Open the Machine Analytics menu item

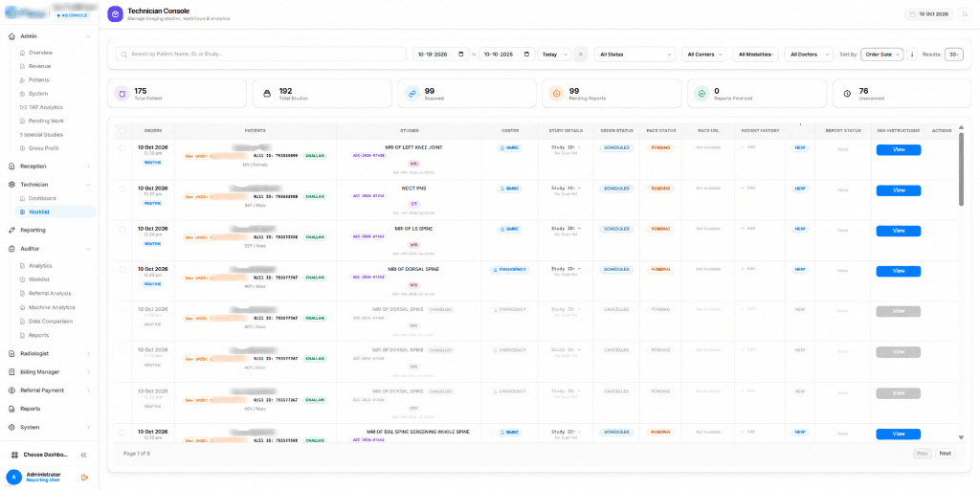[52, 307]
